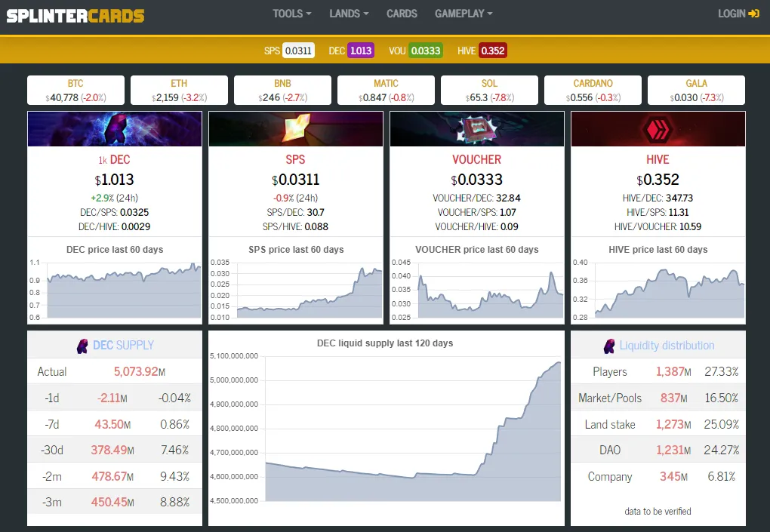Screen dimensions: 770x532
Task: Click the DEC icon beside Liquidity distribution
Action: pos(609,346)
